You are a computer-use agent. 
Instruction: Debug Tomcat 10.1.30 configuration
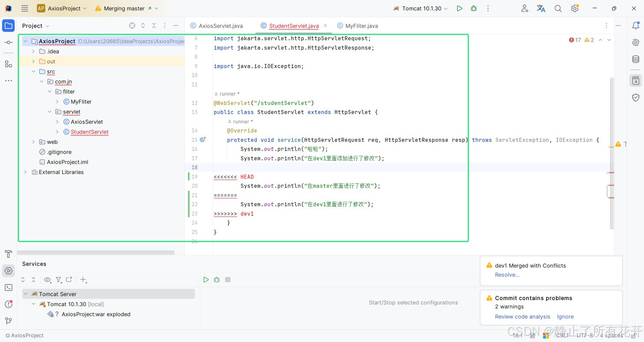coord(474,8)
